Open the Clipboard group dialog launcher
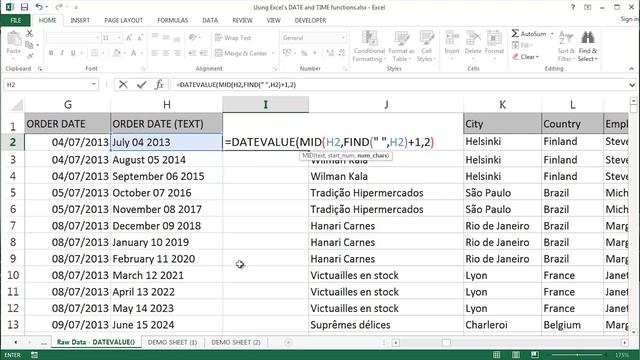 tap(40, 69)
